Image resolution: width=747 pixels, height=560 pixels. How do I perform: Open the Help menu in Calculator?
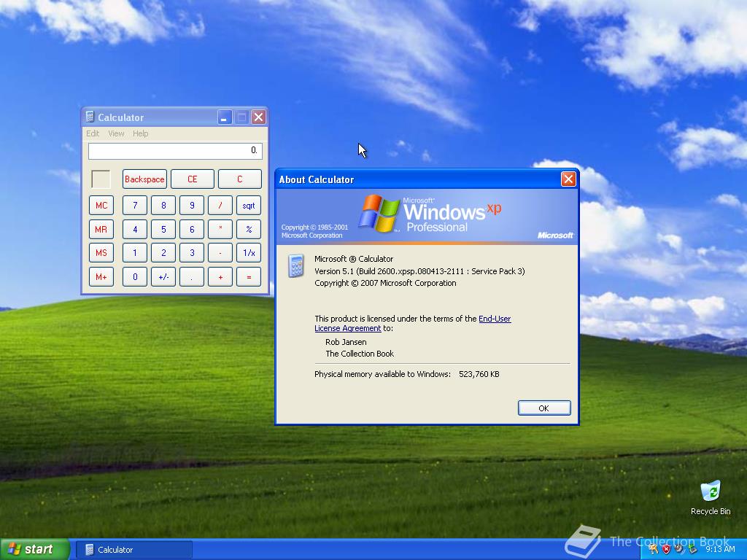coord(141,133)
